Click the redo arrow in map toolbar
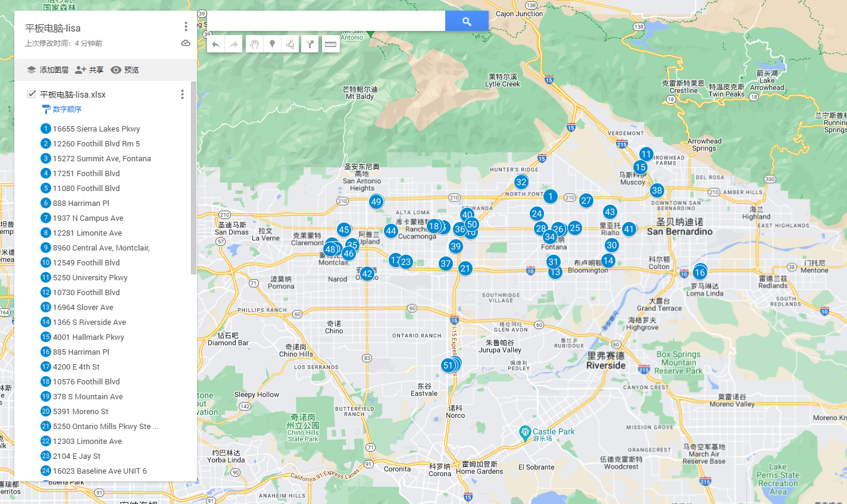The image size is (847, 504). 234,44
